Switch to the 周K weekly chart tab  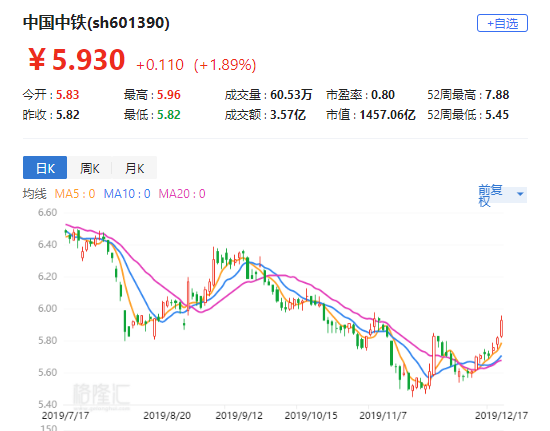coord(89,168)
